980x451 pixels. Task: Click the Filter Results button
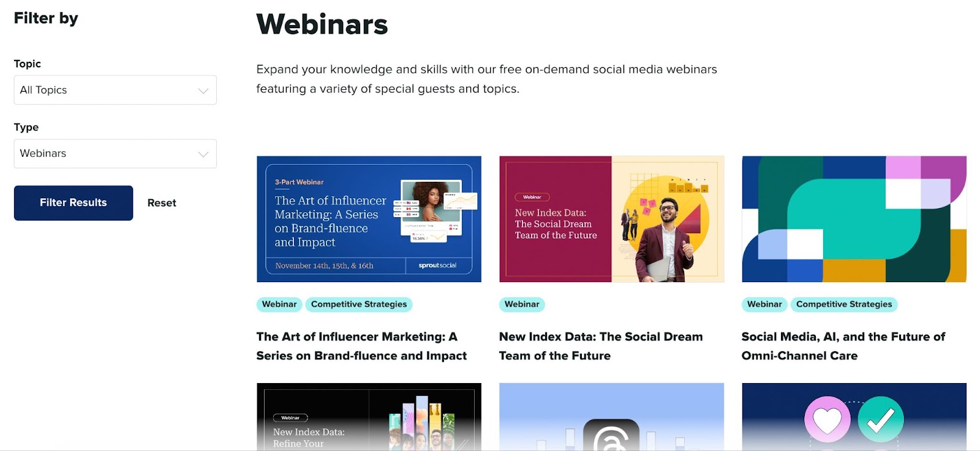pyautogui.click(x=73, y=203)
